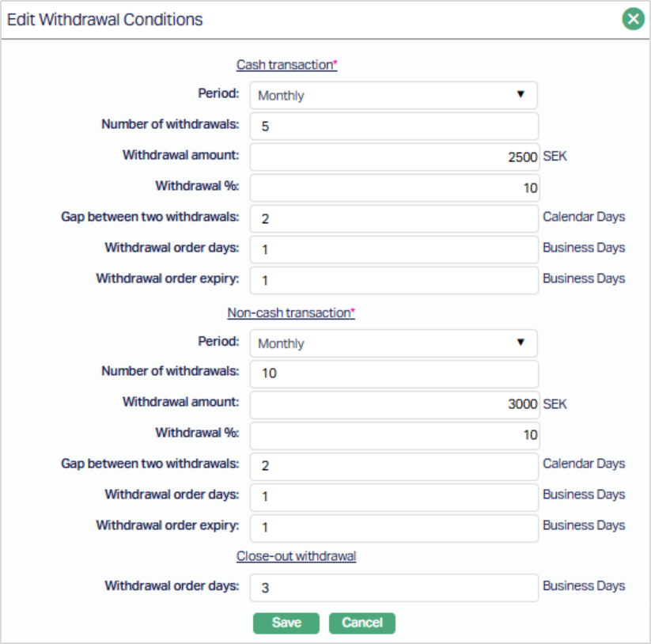Open the Non-cash transaction Period dropdown
The width and height of the screenshot is (651, 644).
click(x=393, y=343)
